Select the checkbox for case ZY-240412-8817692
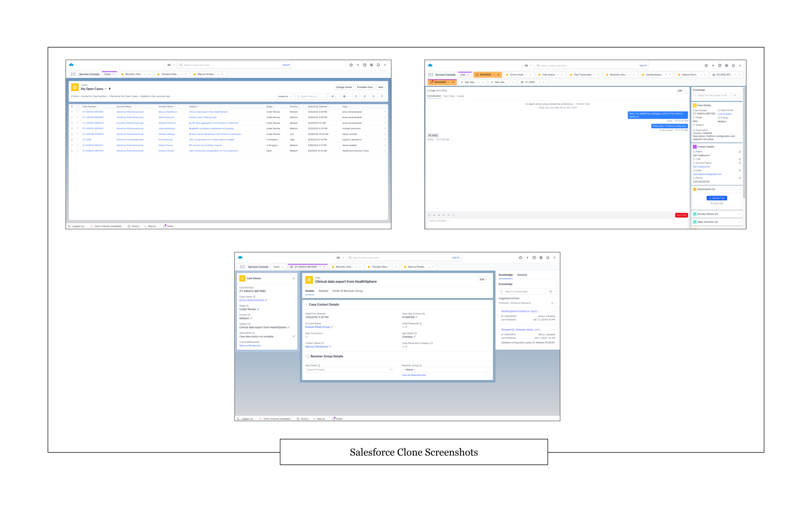This screenshot has width=812, height=512. [78, 112]
